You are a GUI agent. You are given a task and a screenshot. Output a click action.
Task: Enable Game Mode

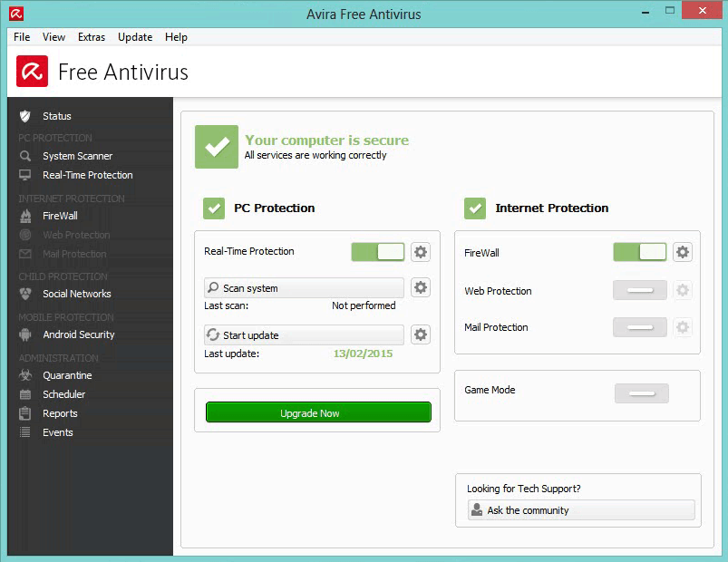click(x=641, y=393)
